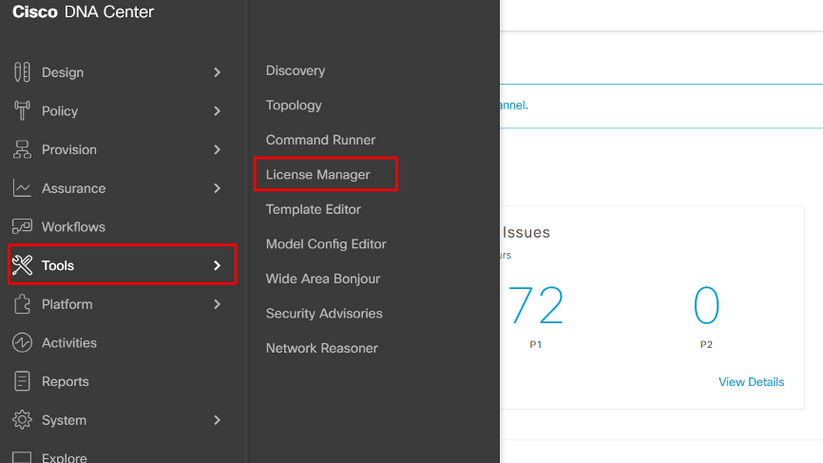Choose Security Advisories from submenu
The height and width of the screenshot is (463, 823).
tap(324, 313)
